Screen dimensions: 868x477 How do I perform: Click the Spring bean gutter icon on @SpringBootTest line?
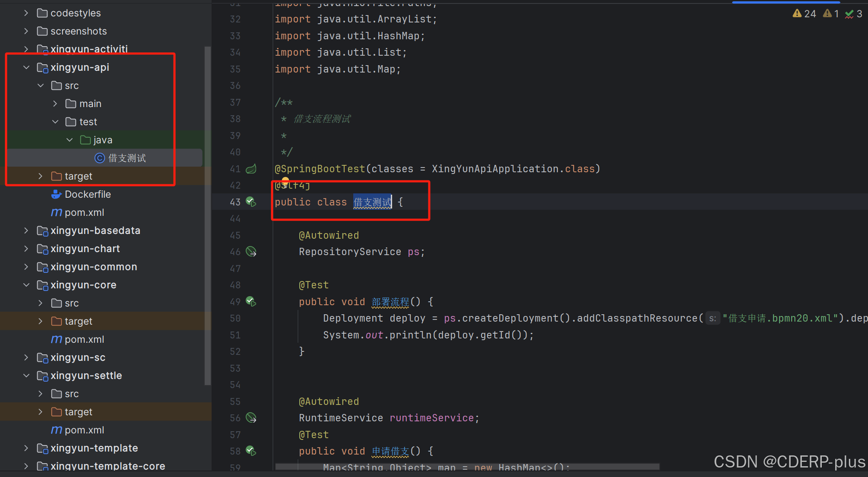(x=251, y=169)
